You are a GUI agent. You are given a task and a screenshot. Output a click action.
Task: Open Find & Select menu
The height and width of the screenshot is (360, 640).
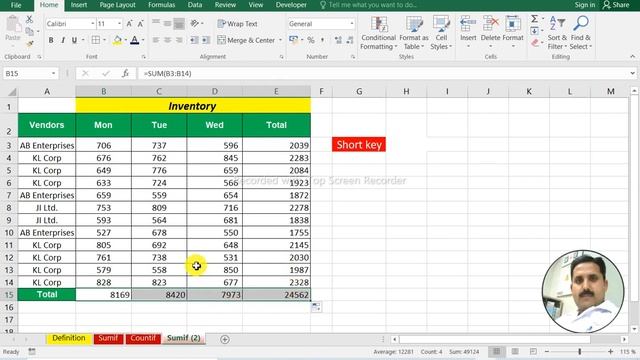click(580, 33)
